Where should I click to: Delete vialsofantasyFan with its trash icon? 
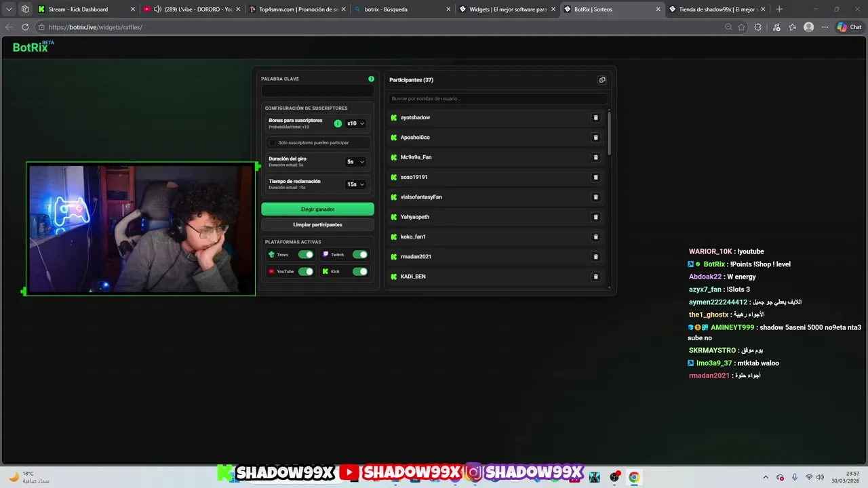tap(596, 197)
